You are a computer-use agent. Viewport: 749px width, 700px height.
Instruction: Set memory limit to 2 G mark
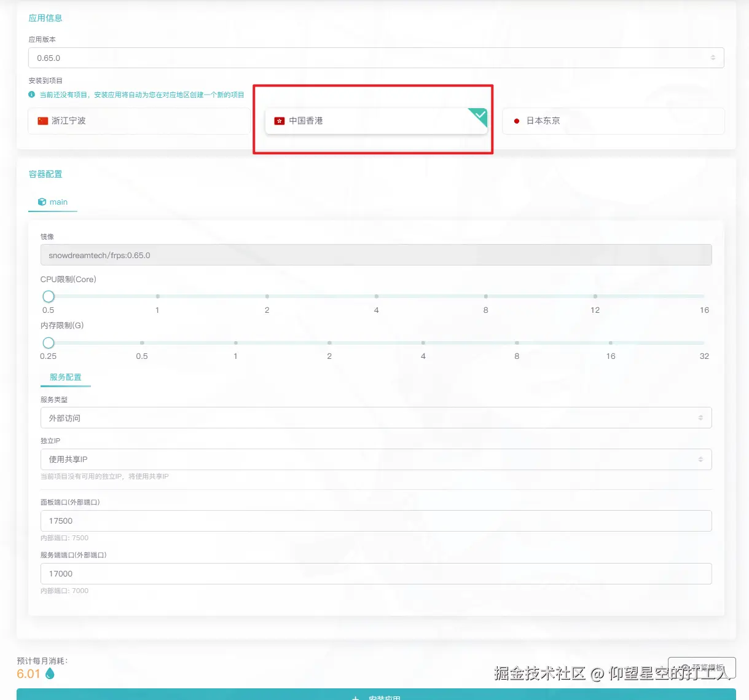click(x=329, y=342)
